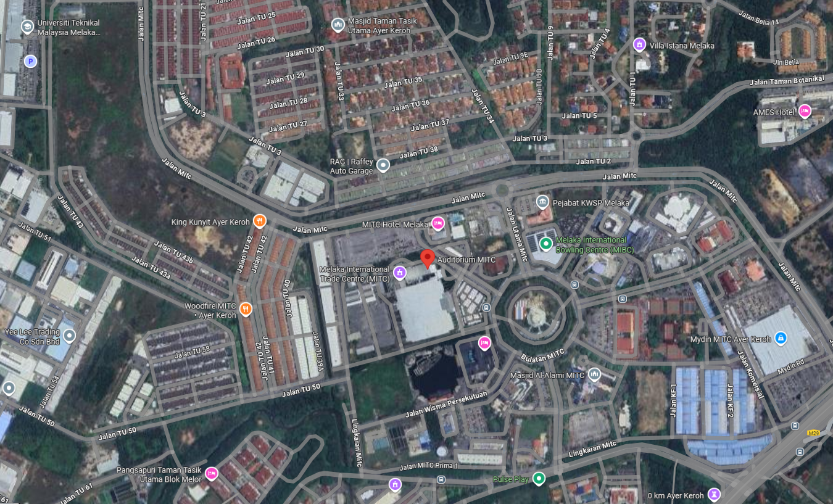Image resolution: width=833 pixels, height=504 pixels.
Task: Click the Melaka International Bowling Centre marker
Action: pyautogui.click(x=545, y=244)
